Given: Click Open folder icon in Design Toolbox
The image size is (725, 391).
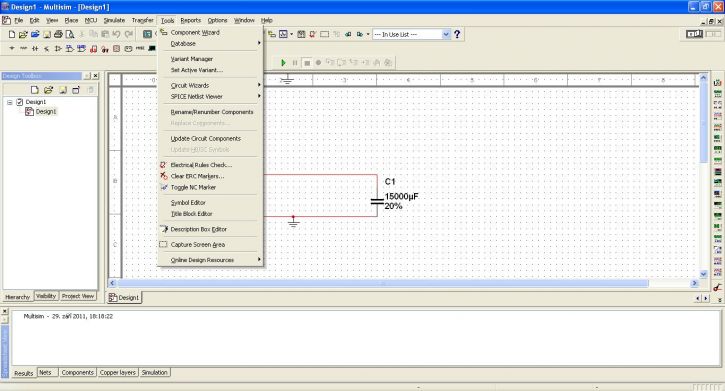Looking at the screenshot, I should click(x=49, y=90).
